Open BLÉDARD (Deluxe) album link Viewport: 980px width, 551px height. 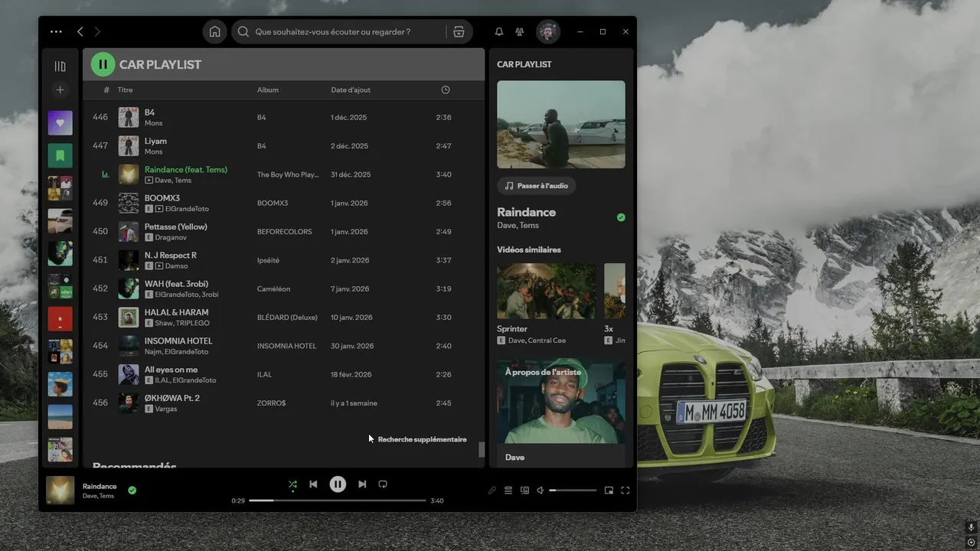pos(287,318)
